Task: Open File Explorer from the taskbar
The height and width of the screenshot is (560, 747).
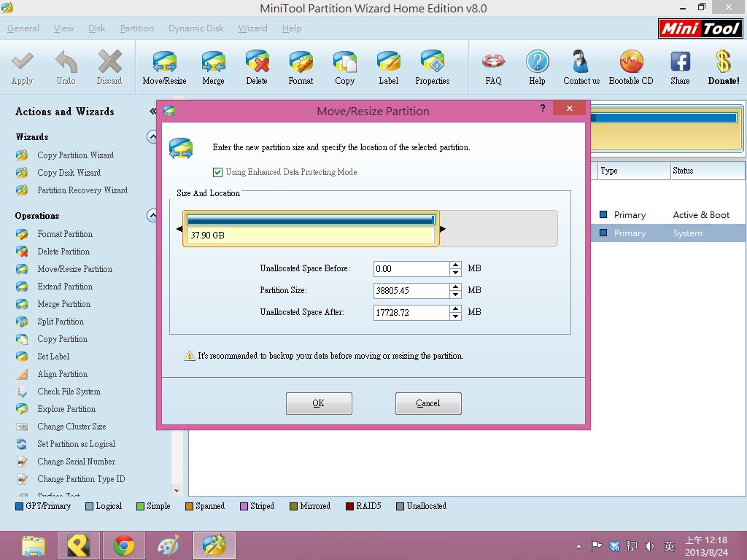Action: 34,545
